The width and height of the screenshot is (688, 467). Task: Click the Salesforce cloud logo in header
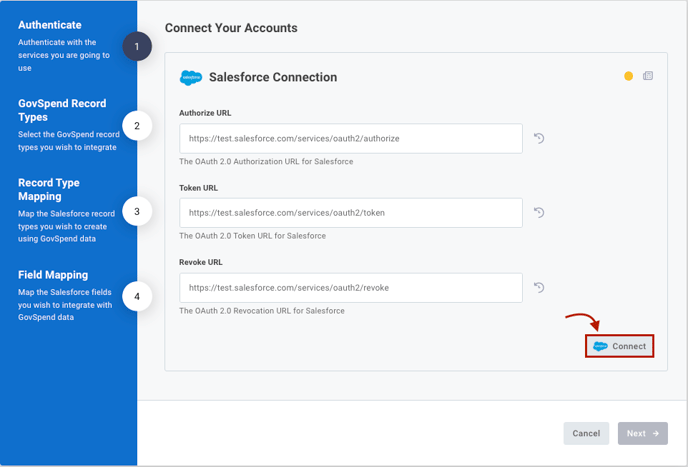[191, 77]
